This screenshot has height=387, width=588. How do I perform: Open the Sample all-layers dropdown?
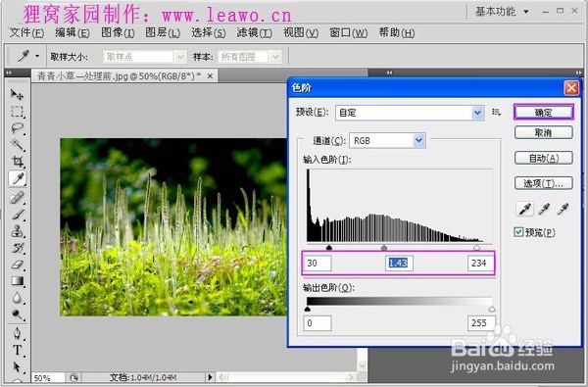click(249, 57)
